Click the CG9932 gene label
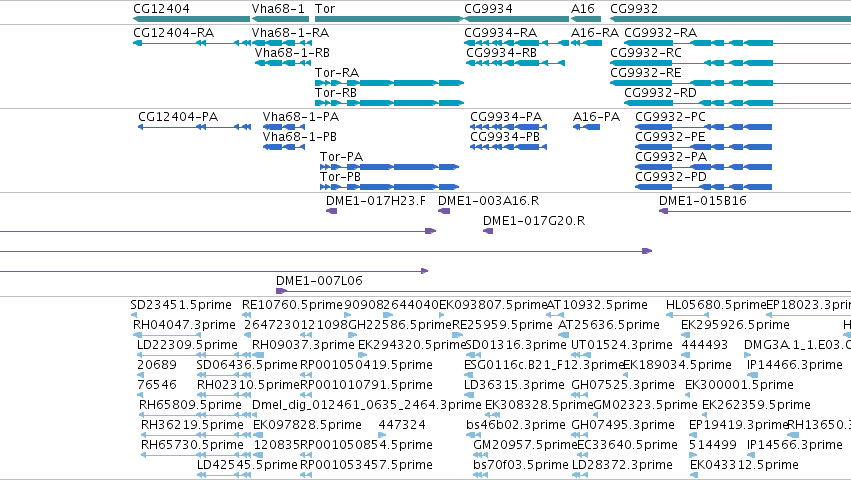Image resolution: width=851 pixels, height=480 pixels. click(x=634, y=9)
